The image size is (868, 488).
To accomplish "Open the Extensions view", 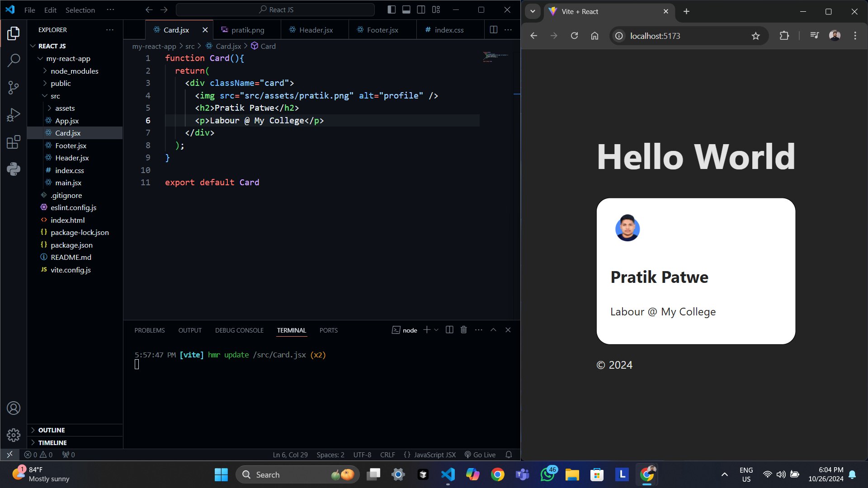I will (14, 142).
